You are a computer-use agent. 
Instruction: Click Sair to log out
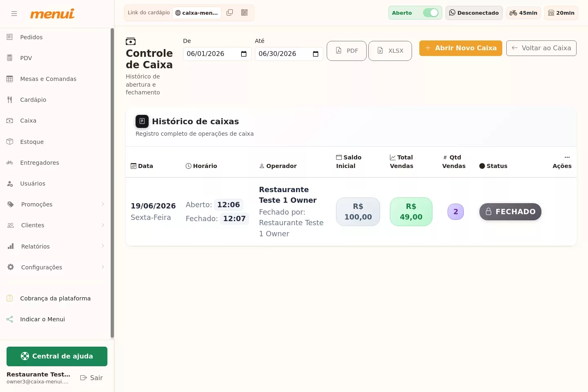point(91,378)
